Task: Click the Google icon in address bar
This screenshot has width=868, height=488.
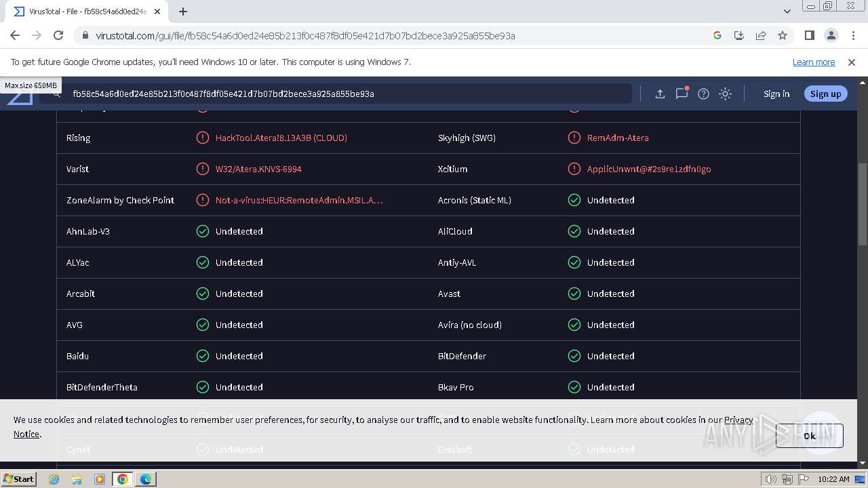Action: (x=717, y=35)
